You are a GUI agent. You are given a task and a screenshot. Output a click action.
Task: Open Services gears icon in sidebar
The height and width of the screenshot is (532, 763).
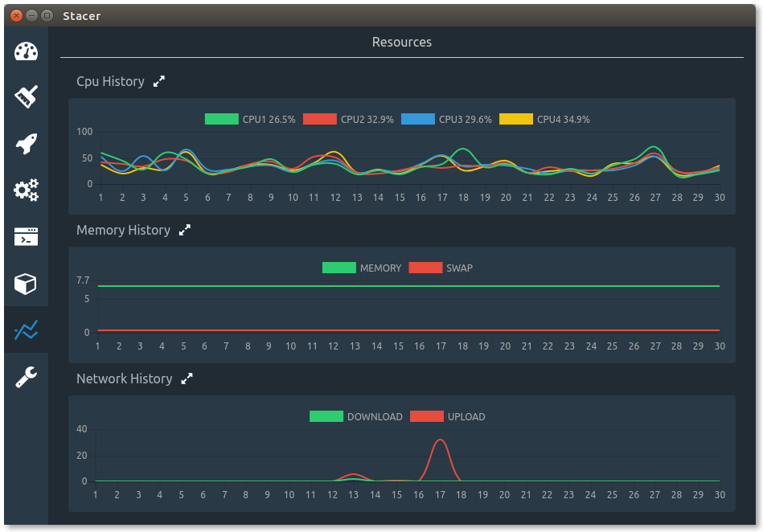coord(27,190)
